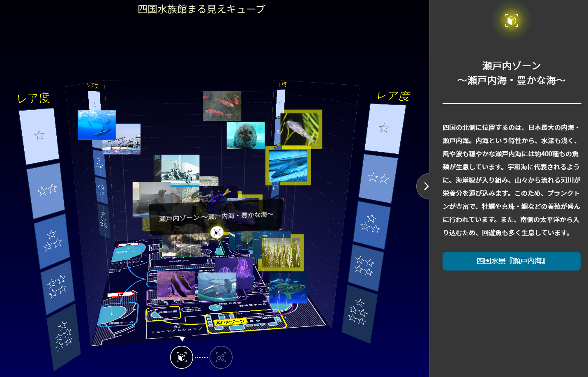Select the underwater dolphins photo
588x377 pixels.
click(96, 124)
